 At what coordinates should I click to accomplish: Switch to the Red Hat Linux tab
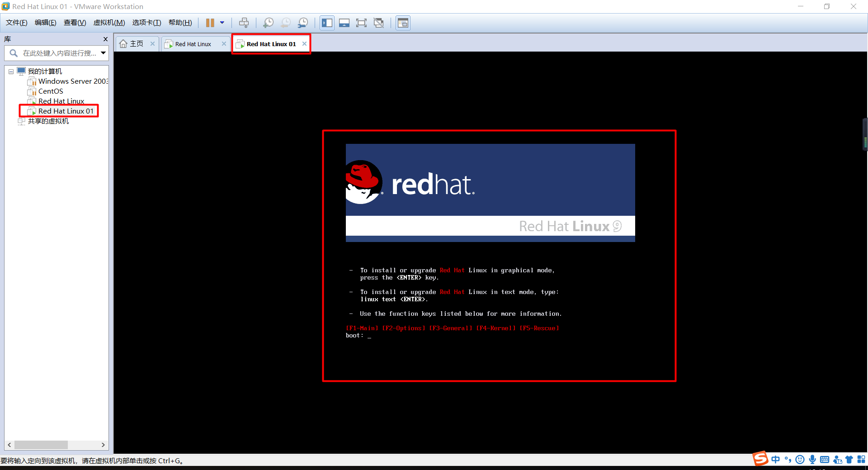193,44
